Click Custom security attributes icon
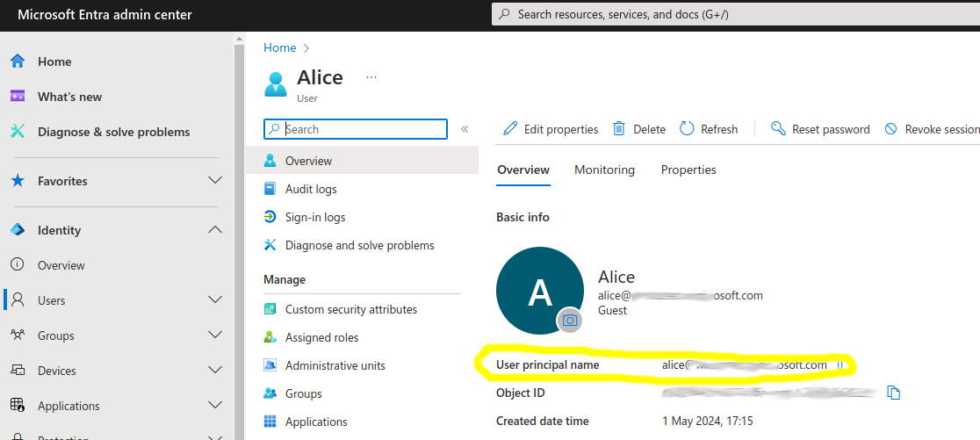 (x=270, y=309)
